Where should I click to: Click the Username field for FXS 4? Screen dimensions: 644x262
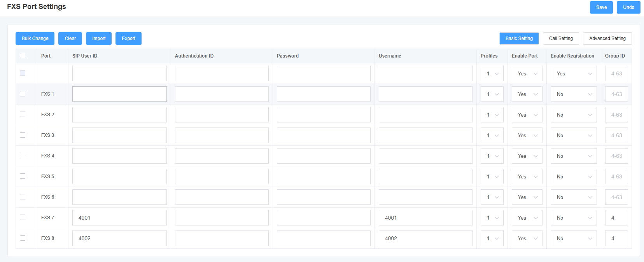click(x=425, y=156)
